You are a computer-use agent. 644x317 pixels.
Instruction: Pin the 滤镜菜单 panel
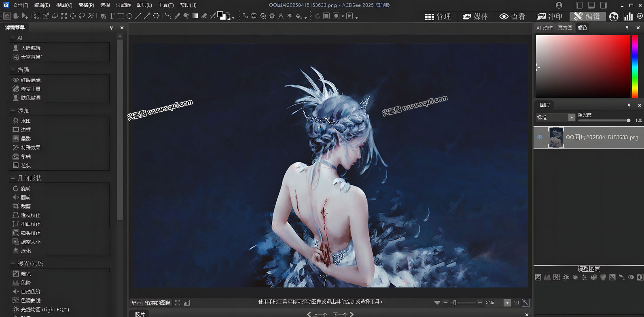pos(111,28)
